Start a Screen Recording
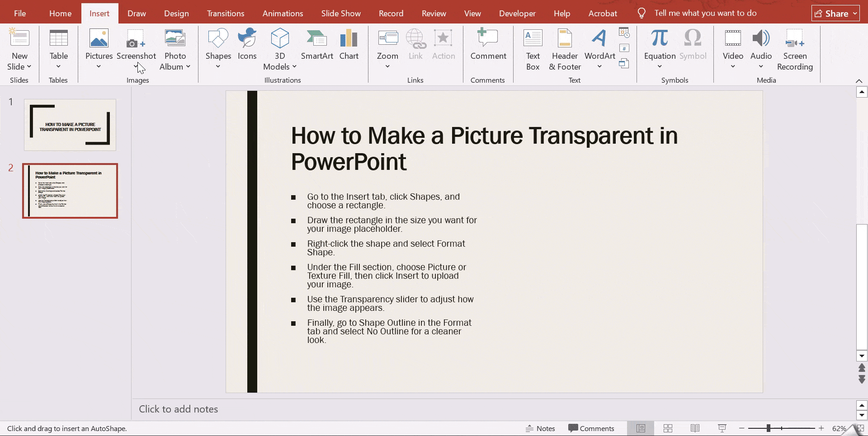 794,49
